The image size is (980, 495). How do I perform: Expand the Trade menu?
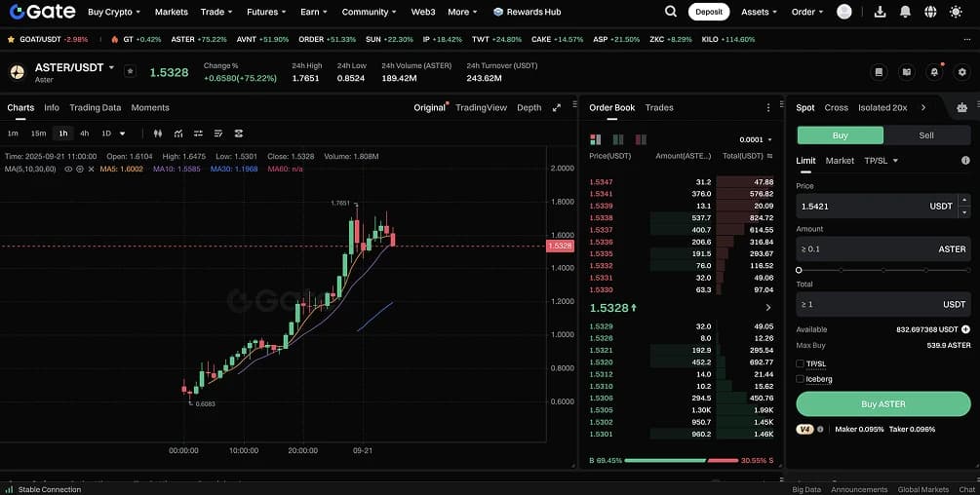216,12
